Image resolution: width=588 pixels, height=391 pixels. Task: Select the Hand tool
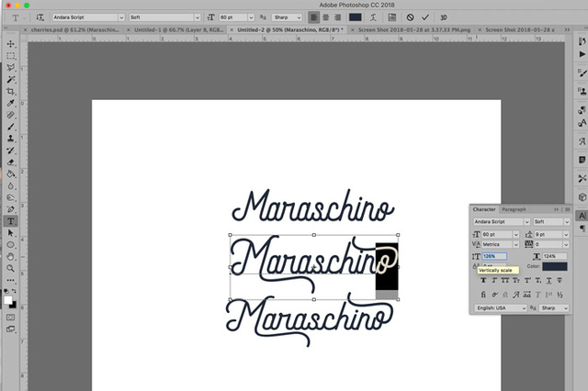(x=10, y=257)
